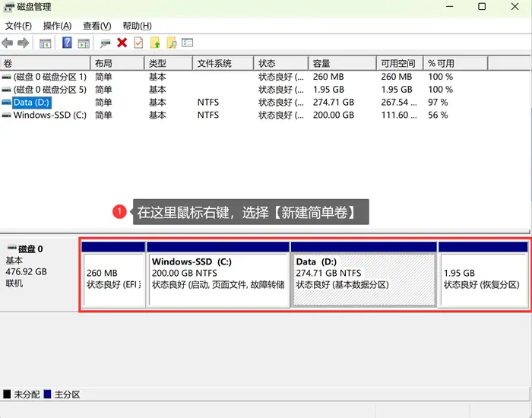Sort by the 可用空间 column header

click(x=400, y=63)
